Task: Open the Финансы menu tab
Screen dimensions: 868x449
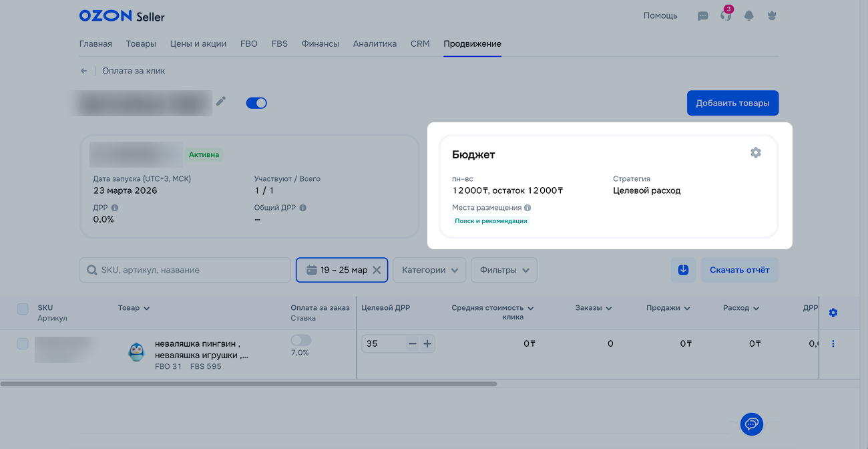Action: pos(320,44)
